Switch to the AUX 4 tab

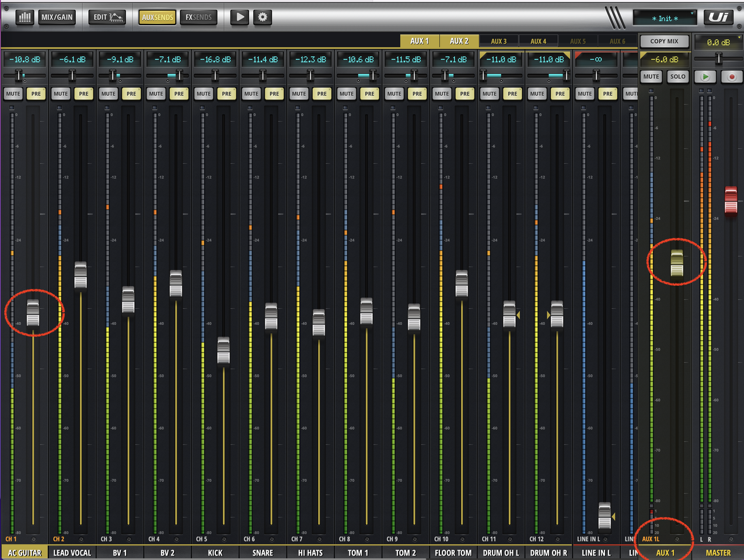[x=539, y=41]
